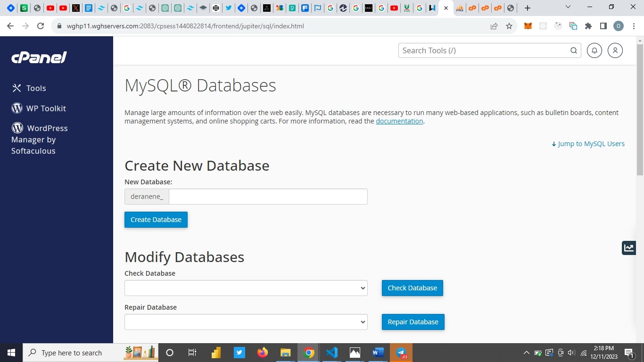The height and width of the screenshot is (362, 644).
Task: Click the Tools wrench icon
Action: (x=17, y=88)
